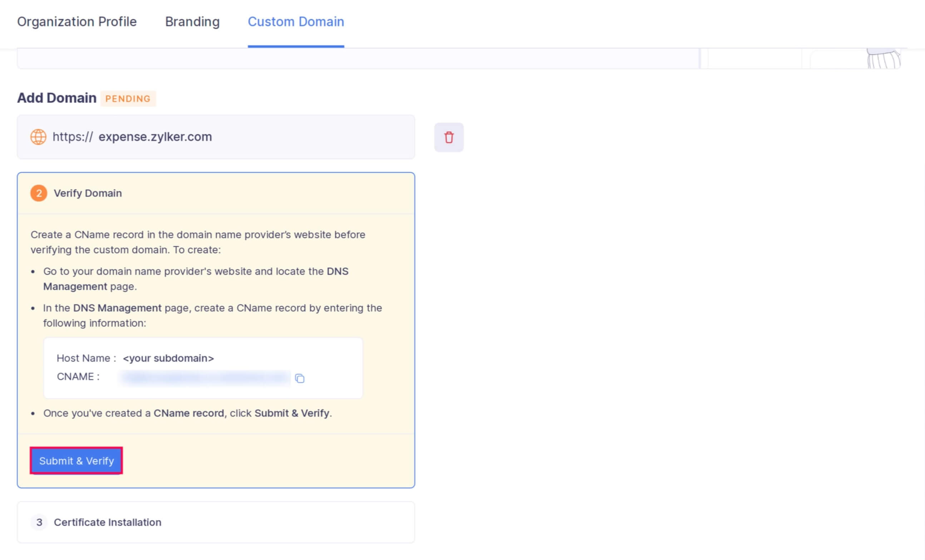Click the CNAME record info box
The width and height of the screenshot is (925, 560).
pyautogui.click(x=203, y=368)
